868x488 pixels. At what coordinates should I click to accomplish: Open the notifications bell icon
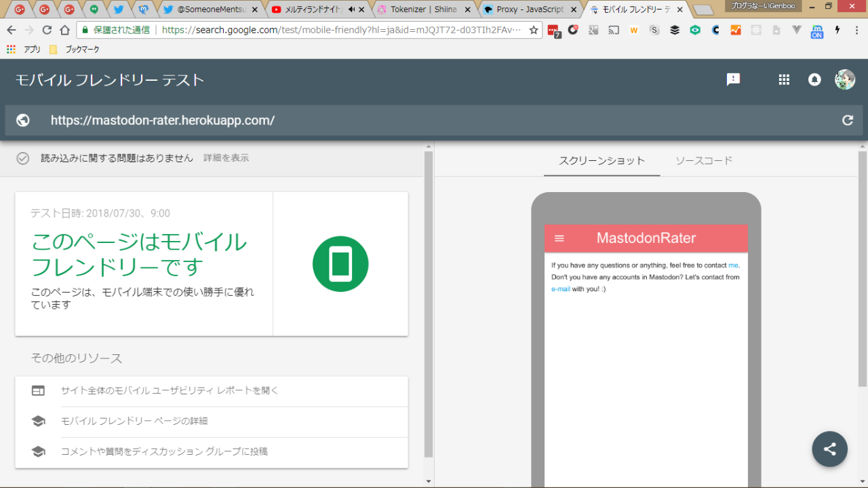[814, 79]
